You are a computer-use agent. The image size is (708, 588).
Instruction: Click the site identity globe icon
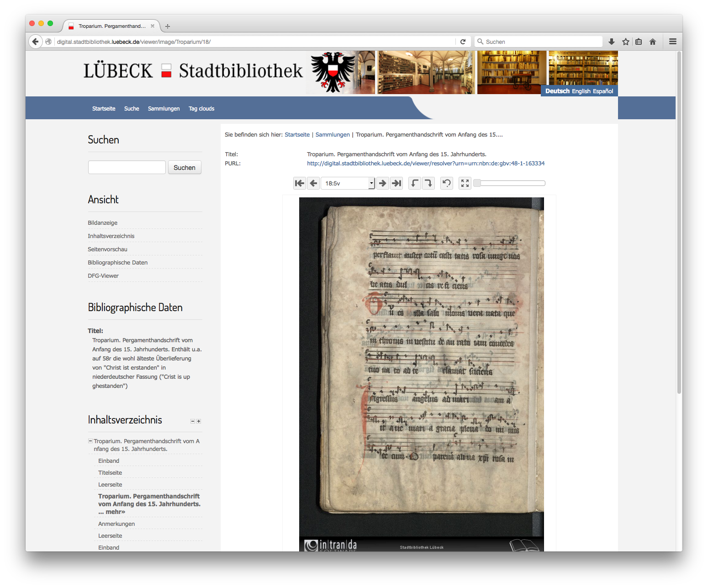[48, 42]
